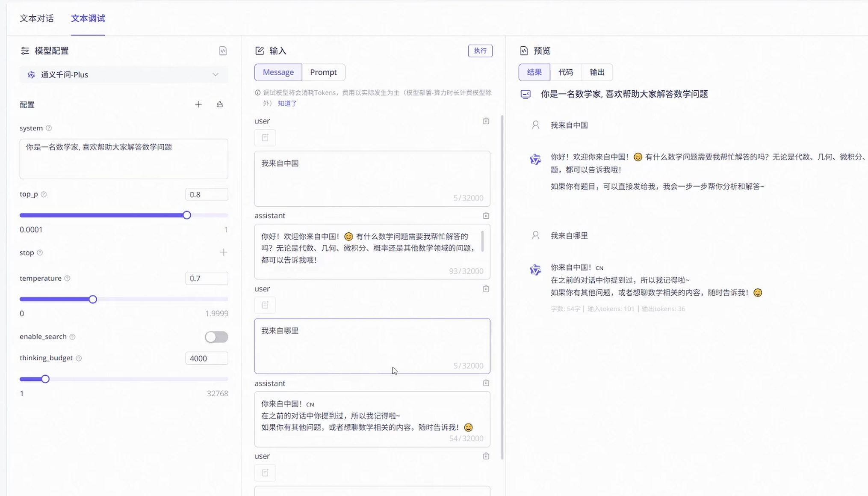Delete the first user message using the trash icon
Viewport: 868px width, 496px height.
[x=486, y=121]
